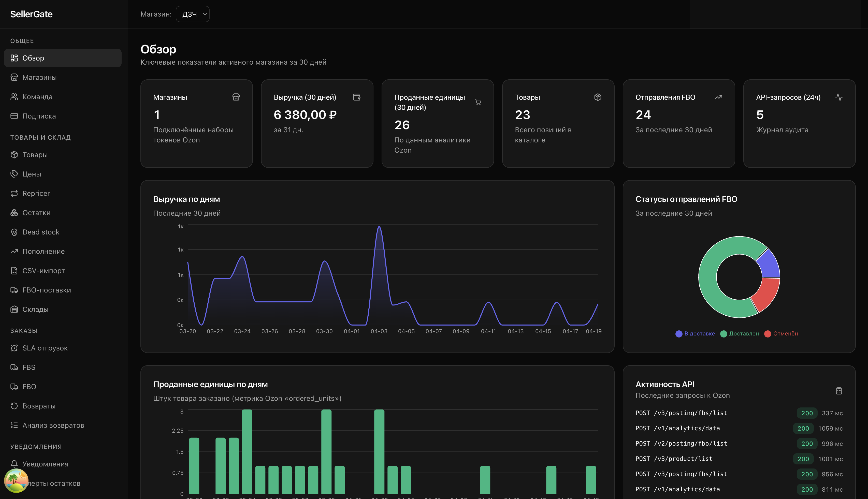The height and width of the screenshot is (499, 868).
Task: Click the cart icon on Проданные единицы card
Action: coord(478,102)
